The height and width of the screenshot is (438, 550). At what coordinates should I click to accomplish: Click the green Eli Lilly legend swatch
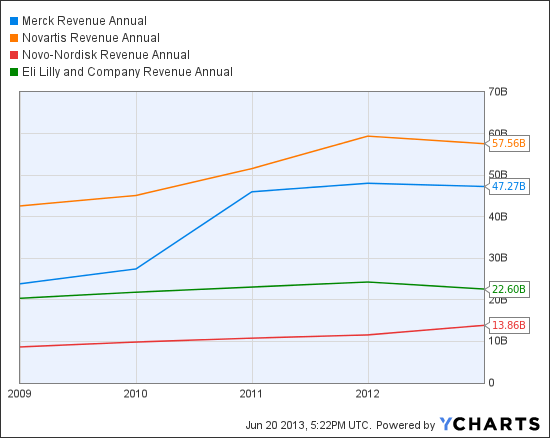(14, 72)
